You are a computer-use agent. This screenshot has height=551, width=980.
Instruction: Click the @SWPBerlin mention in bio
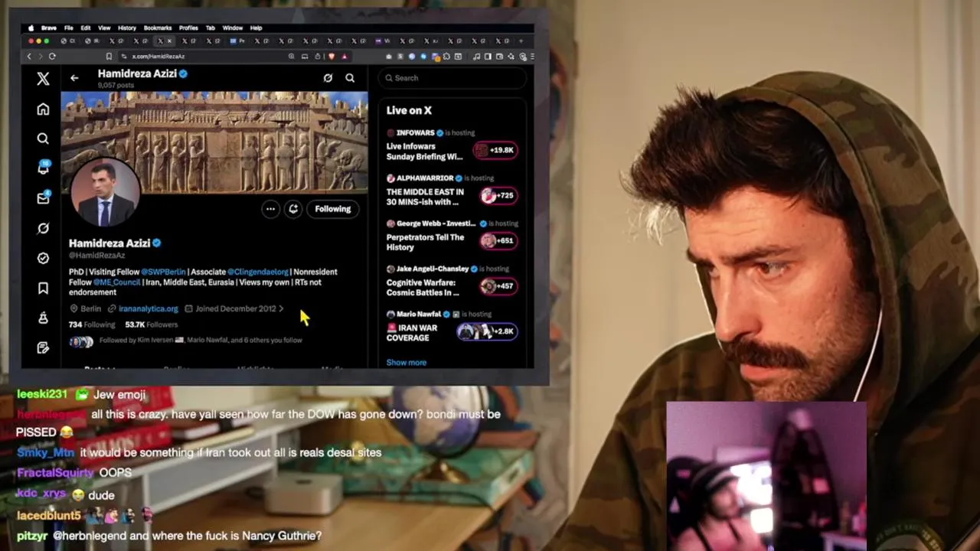163,272
